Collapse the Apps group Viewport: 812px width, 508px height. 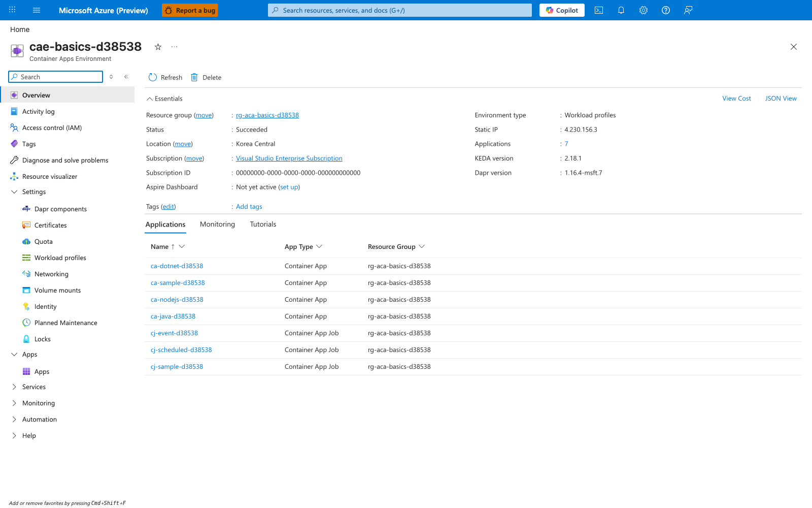tap(14, 354)
